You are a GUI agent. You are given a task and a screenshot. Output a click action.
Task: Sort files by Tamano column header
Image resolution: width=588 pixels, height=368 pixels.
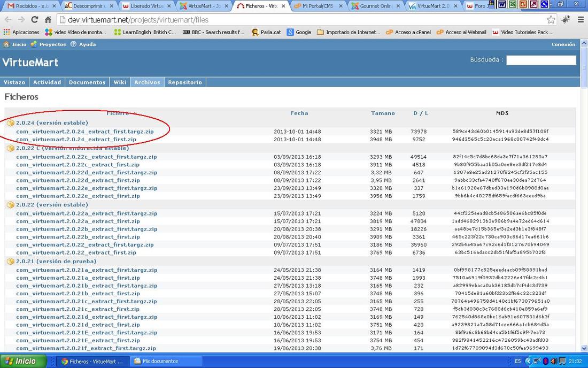point(383,113)
